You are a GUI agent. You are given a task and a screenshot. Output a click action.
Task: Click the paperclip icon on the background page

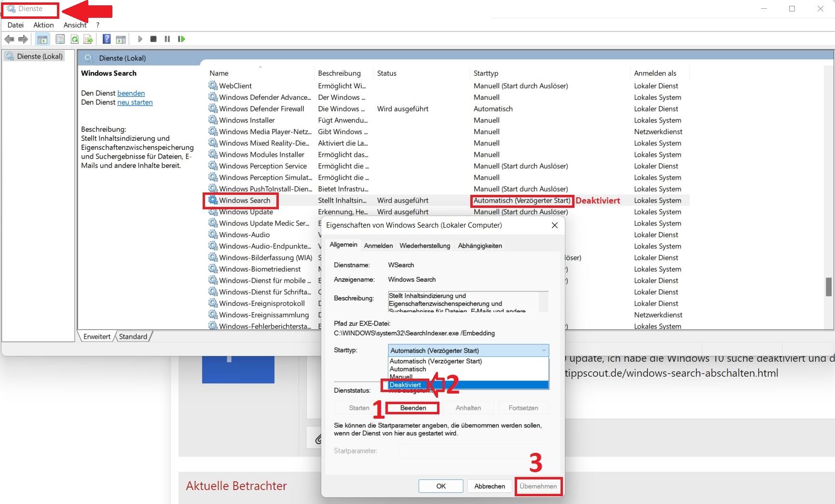pos(318,439)
